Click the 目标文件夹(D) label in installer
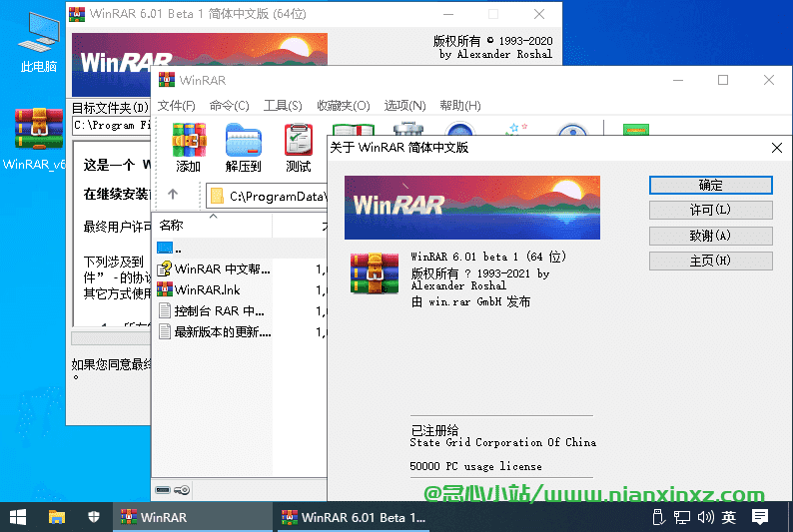 click(110, 108)
